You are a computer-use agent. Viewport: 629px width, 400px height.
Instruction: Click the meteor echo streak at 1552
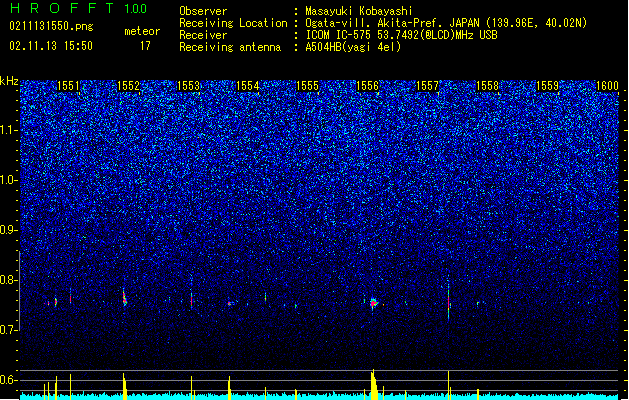click(124, 298)
